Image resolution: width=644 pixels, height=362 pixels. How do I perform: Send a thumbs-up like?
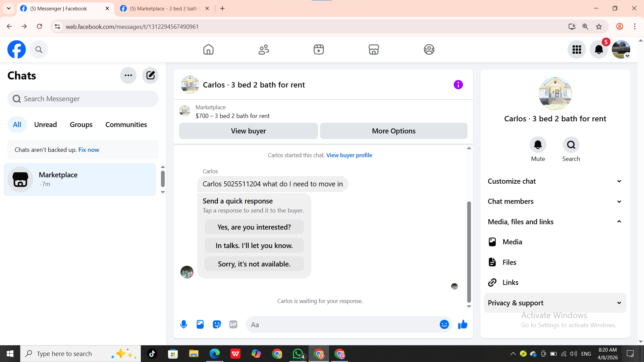click(463, 324)
